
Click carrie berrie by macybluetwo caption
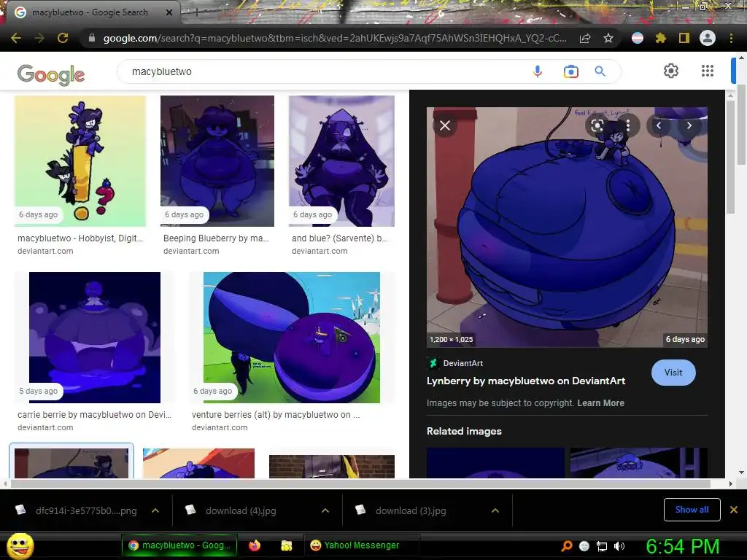click(94, 414)
